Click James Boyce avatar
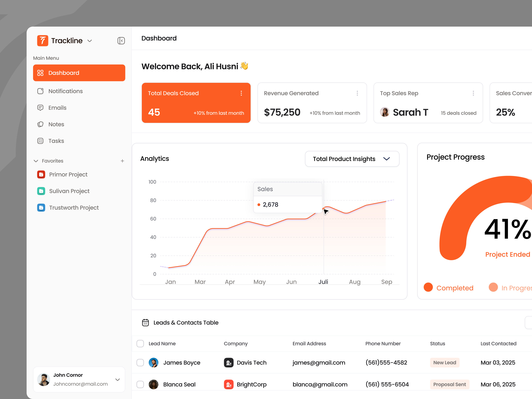Viewport: 532px width, 399px height. [153, 362]
